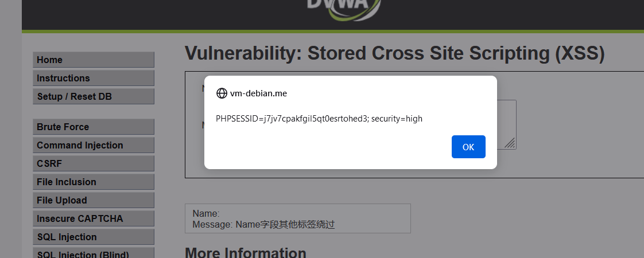Viewport: 644px width, 258px height.
Task: Click the DVWA logo in the header
Action: tap(343, 9)
